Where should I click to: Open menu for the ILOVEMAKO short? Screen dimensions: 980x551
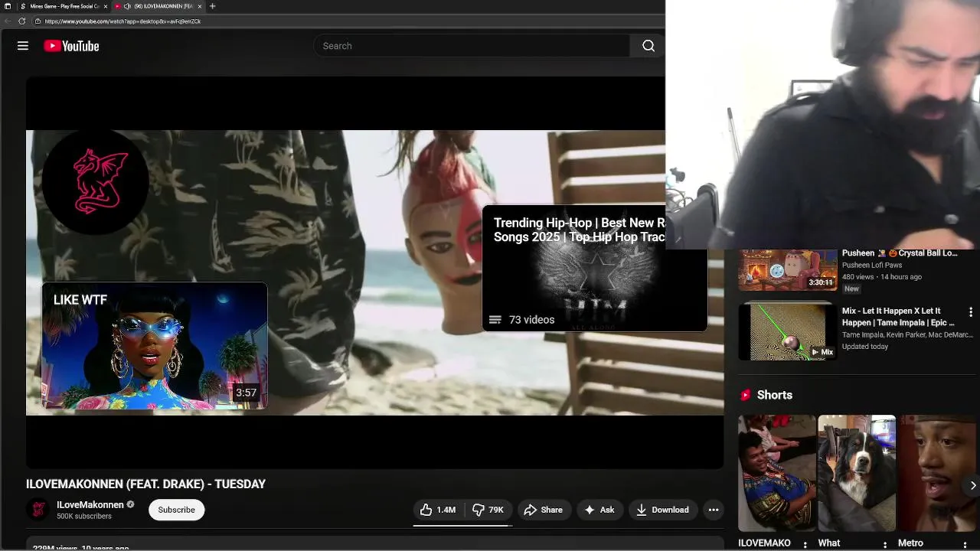coord(805,544)
